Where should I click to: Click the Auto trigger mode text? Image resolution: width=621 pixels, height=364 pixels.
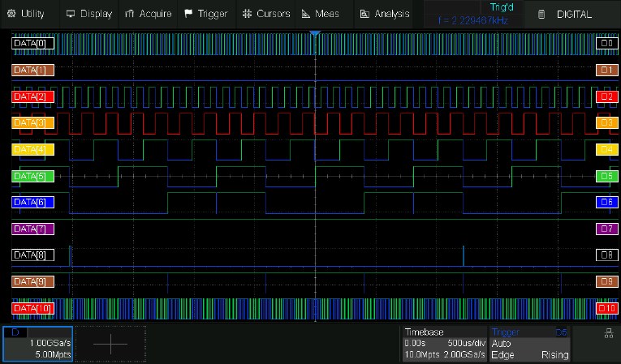502,343
